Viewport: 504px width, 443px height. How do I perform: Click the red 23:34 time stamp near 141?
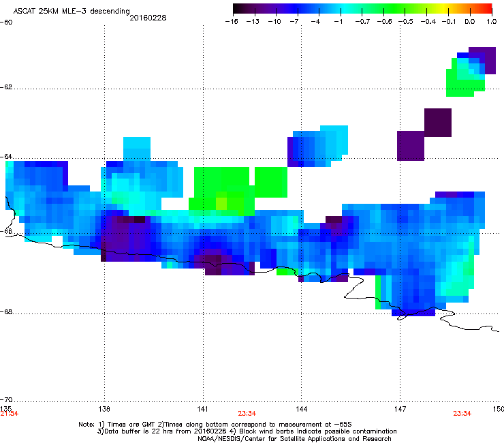click(x=247, y=414)
